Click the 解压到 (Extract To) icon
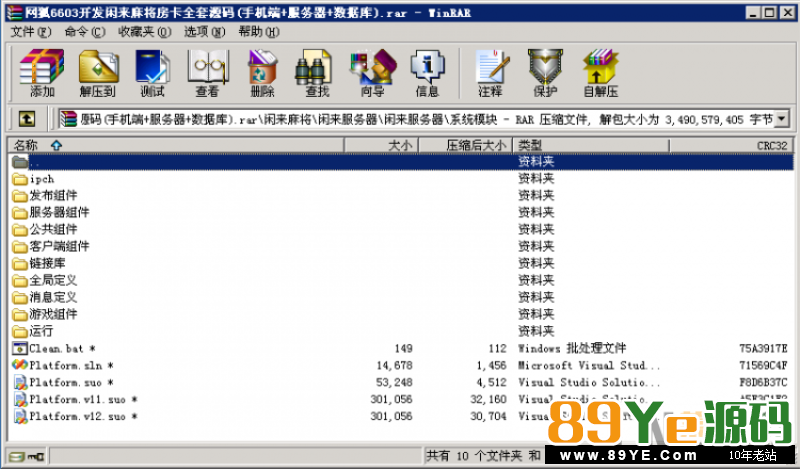800x469 pixels. pos(98,73)
